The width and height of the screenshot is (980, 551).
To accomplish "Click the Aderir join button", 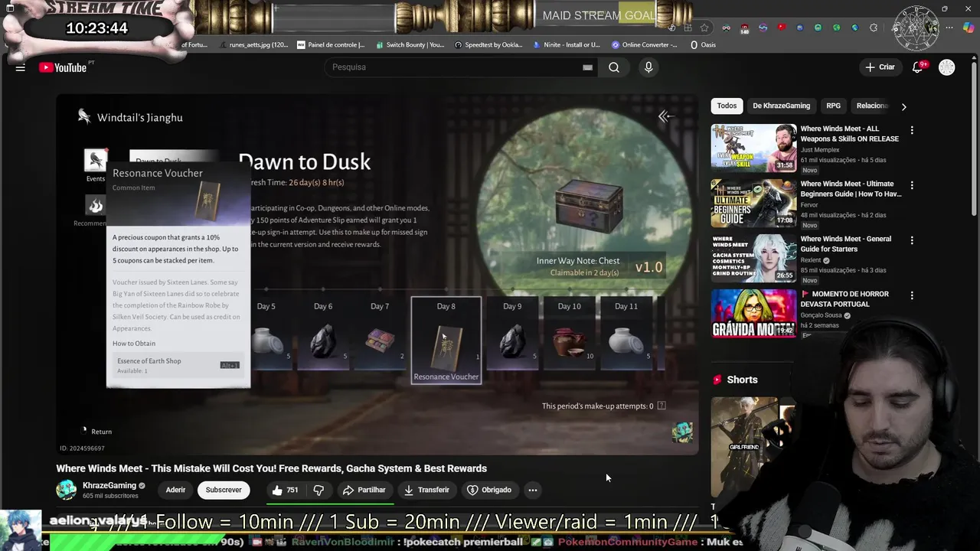I will point(175,490).
